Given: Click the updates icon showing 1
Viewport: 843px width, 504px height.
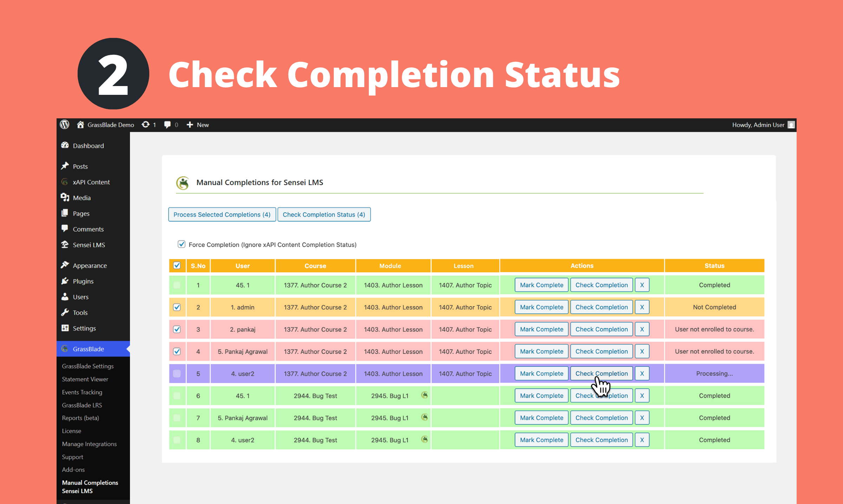Looking at the screenshot, I should pyautogui.click(x=146, y=125).
